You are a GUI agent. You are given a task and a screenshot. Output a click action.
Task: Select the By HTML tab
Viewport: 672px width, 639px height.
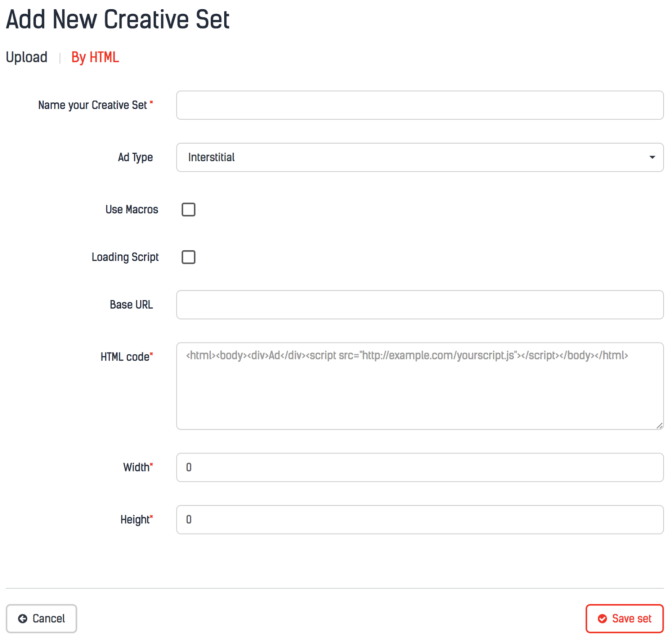click(x=95, y=57)
